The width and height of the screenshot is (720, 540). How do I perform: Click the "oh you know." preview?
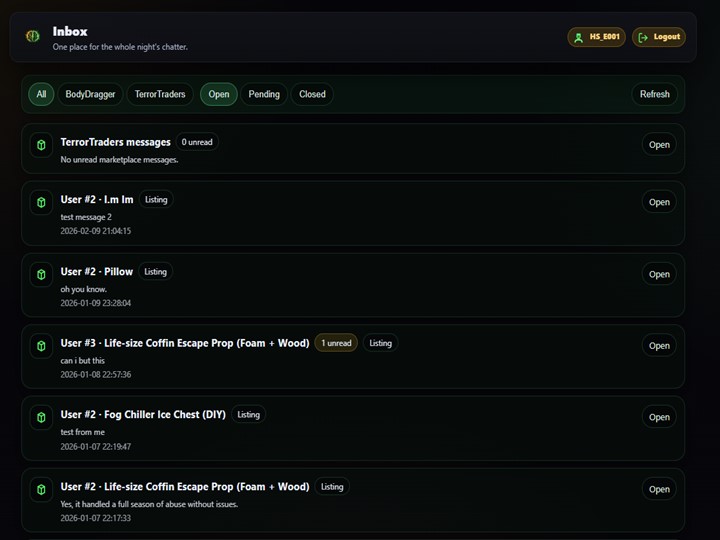(x=84, y=289)
